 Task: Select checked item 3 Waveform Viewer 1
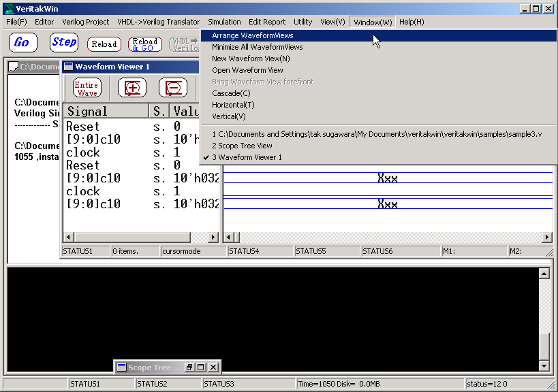click(247, 157)
